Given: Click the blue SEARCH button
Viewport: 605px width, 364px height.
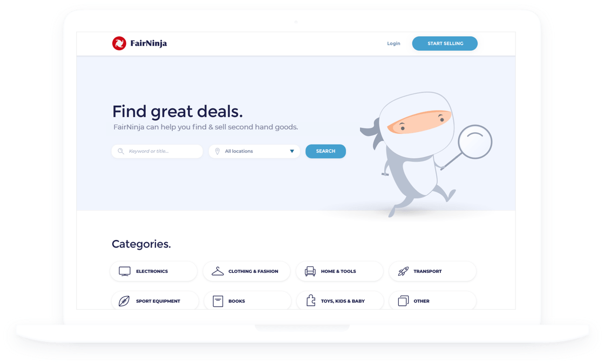Looking at the screenshot, I should [x=325, y=151].
